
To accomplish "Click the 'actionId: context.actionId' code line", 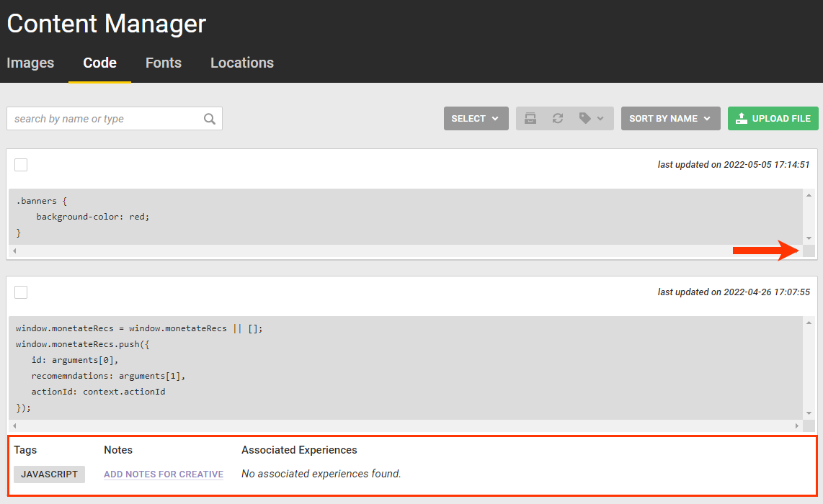I will click(98, 392).
